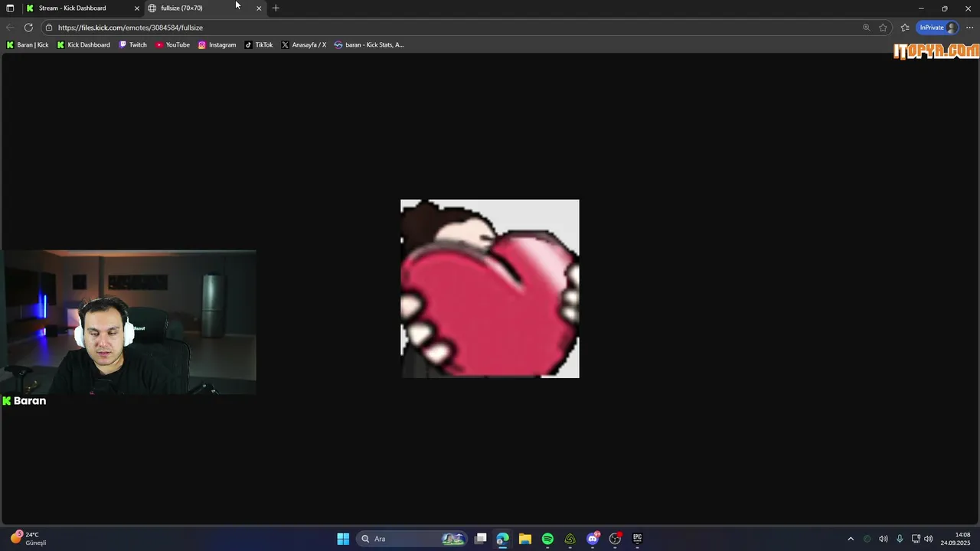Open a new browser tab
980x551 pixels.
tap(276, 8)
